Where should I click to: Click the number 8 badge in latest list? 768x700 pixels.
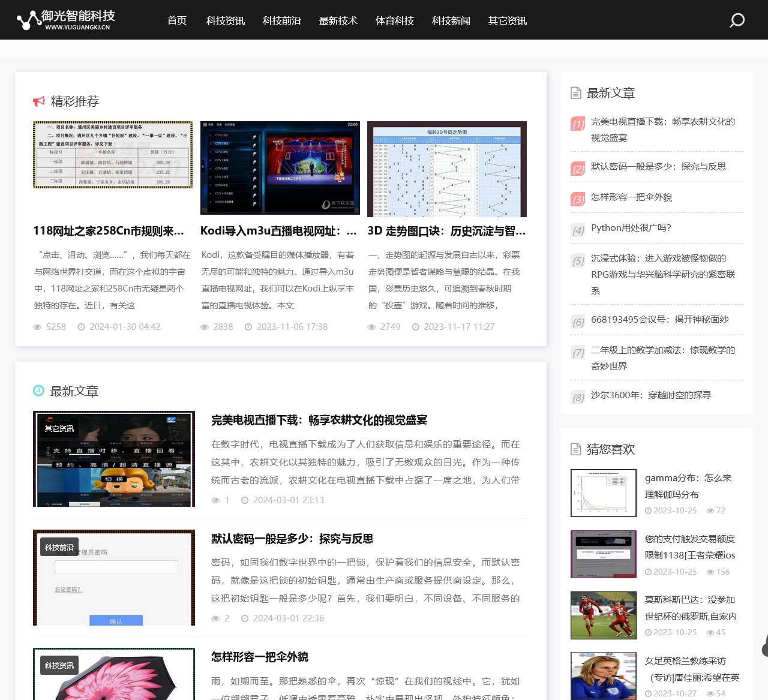click(x=578, y=397)
